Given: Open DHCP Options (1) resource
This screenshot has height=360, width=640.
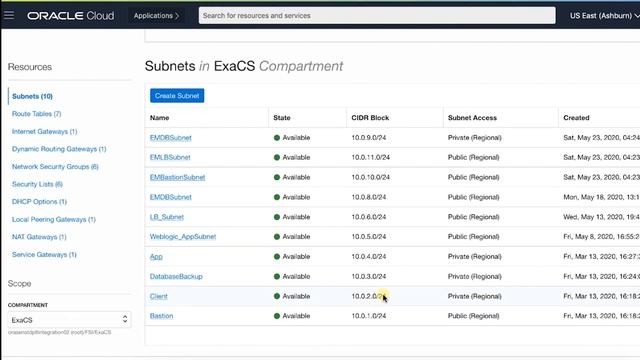Looking at the screenshot, I should 39,202.
